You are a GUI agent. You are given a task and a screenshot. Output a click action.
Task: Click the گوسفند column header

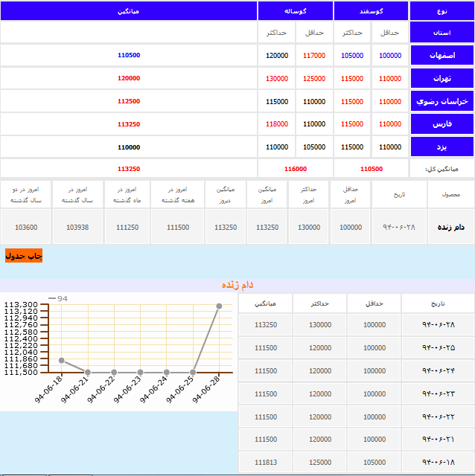point(371,11)
